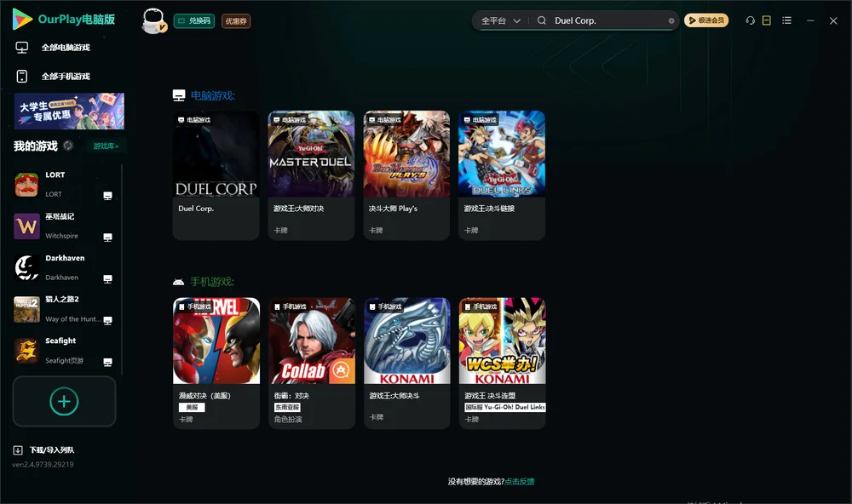Open the 下载/导入列队 queue
Viewport: 852px width, 504px height.
(x=44, y=450)
